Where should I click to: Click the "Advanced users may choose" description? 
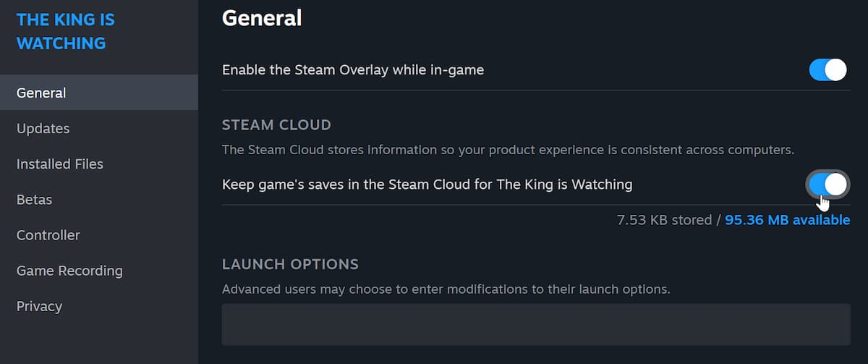tap(446, 289)
